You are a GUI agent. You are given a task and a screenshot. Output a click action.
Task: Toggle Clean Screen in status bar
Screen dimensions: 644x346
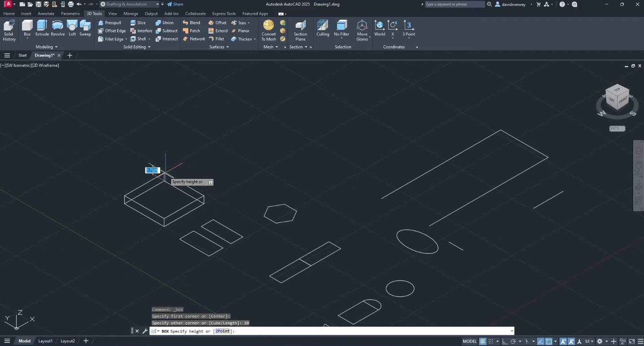[632, 341]
